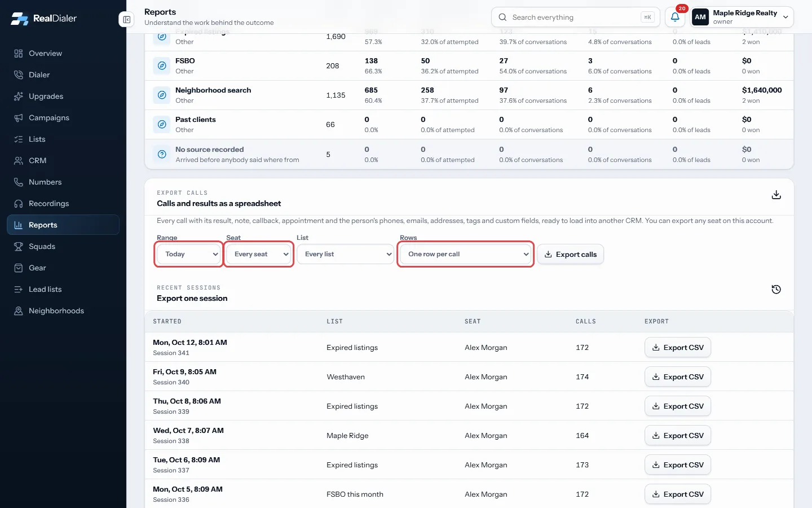Export CSV for Session 338
The height and width of the screenshot is (508, 812).
click(x=678, y=436)
